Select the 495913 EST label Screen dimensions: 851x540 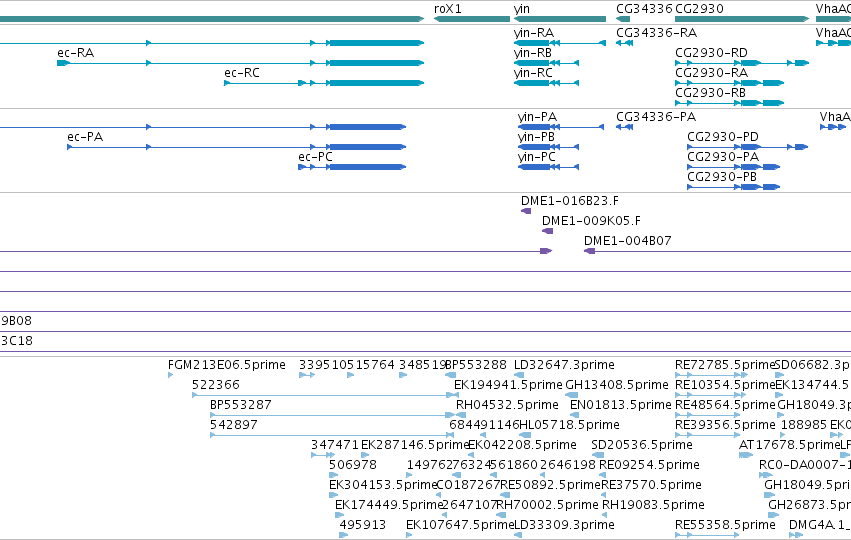point(363,525)
